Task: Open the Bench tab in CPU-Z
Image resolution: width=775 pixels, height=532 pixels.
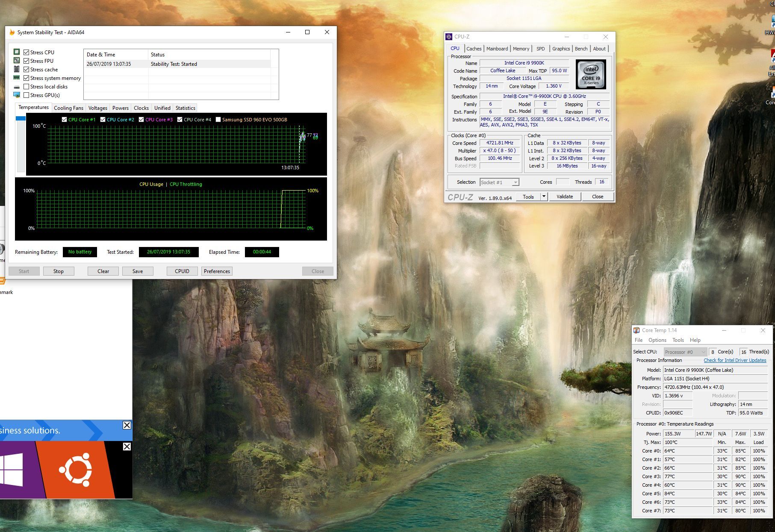Action: click(581, 49)
